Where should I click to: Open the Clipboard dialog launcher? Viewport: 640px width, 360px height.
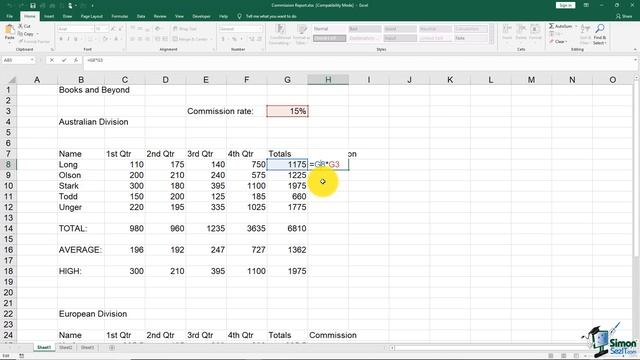pos(53,49)
